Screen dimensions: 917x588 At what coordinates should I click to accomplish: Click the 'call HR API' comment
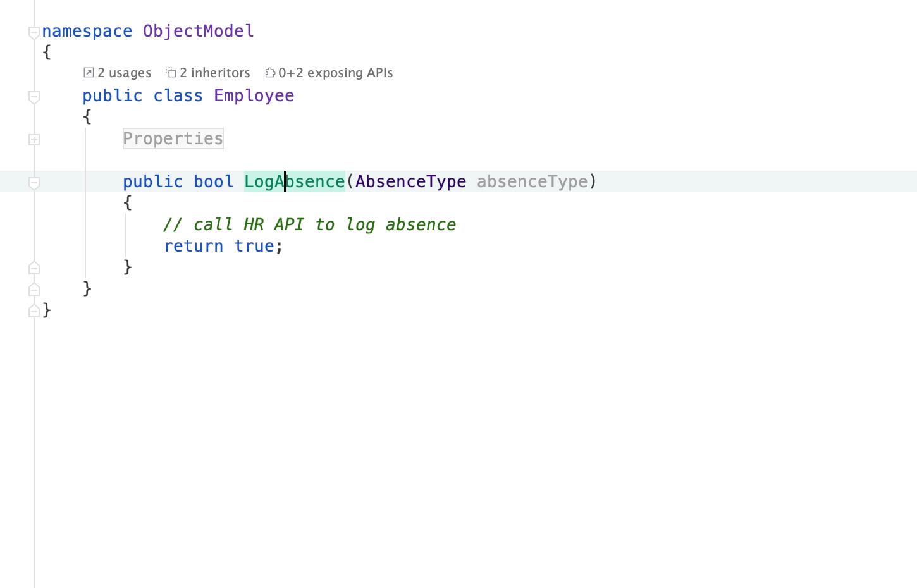(310, 224)
